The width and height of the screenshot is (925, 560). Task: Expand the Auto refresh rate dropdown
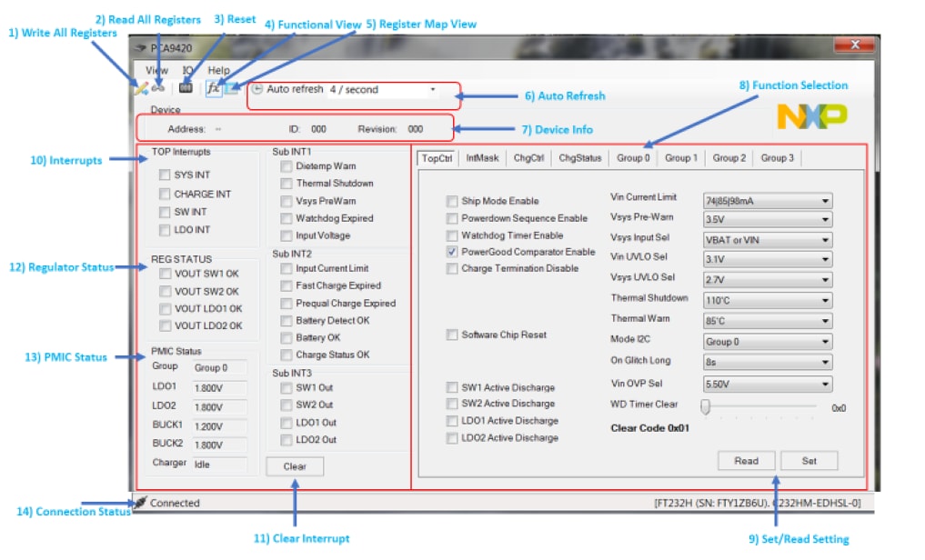[433, 90]
